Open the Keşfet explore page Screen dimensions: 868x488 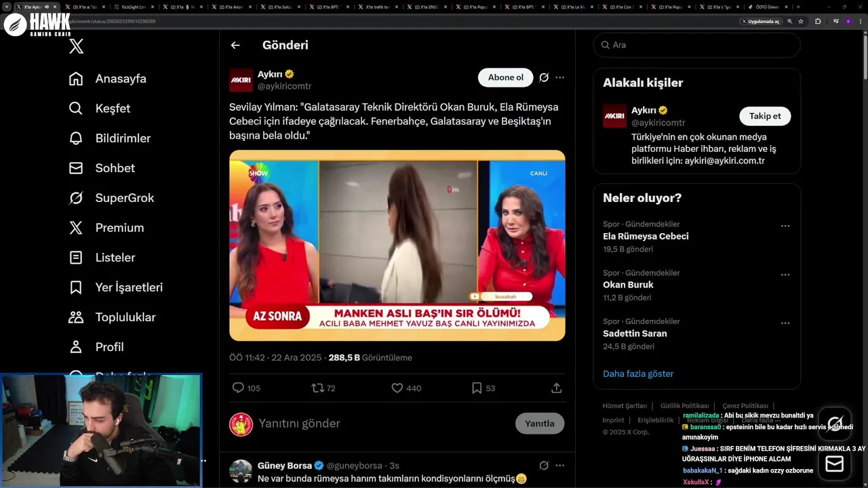pyautogui.click(x=100, y=108)
